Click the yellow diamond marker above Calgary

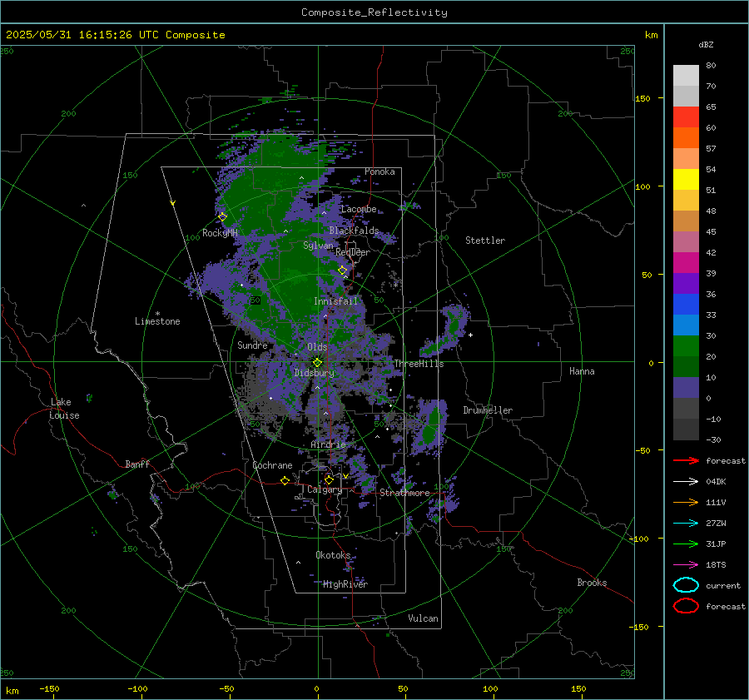[329, 479]
